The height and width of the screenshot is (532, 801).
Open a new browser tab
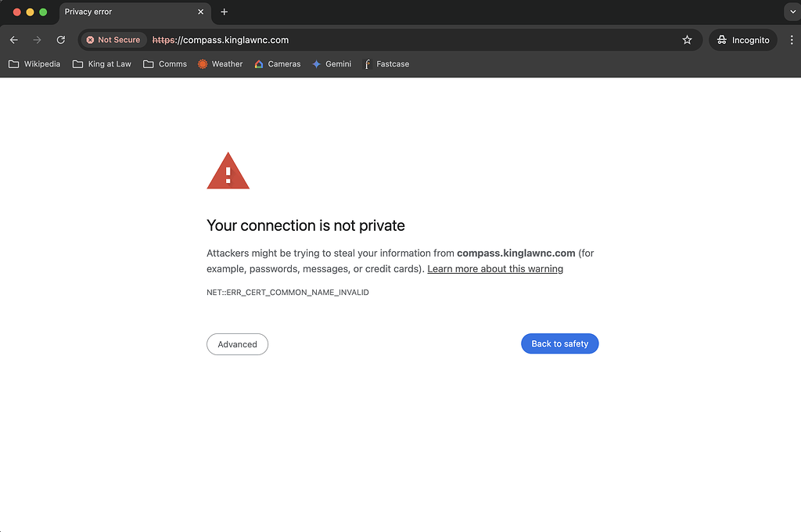pos(224,12)
